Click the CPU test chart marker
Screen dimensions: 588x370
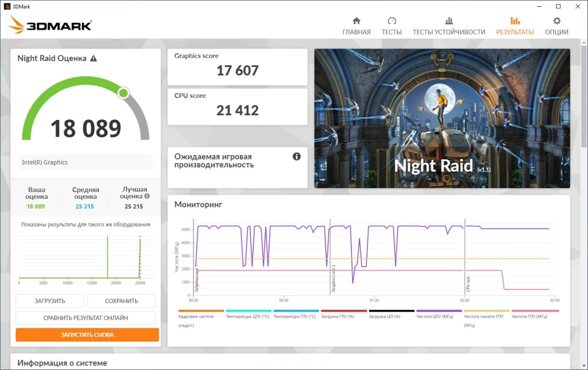click(468, 285)
